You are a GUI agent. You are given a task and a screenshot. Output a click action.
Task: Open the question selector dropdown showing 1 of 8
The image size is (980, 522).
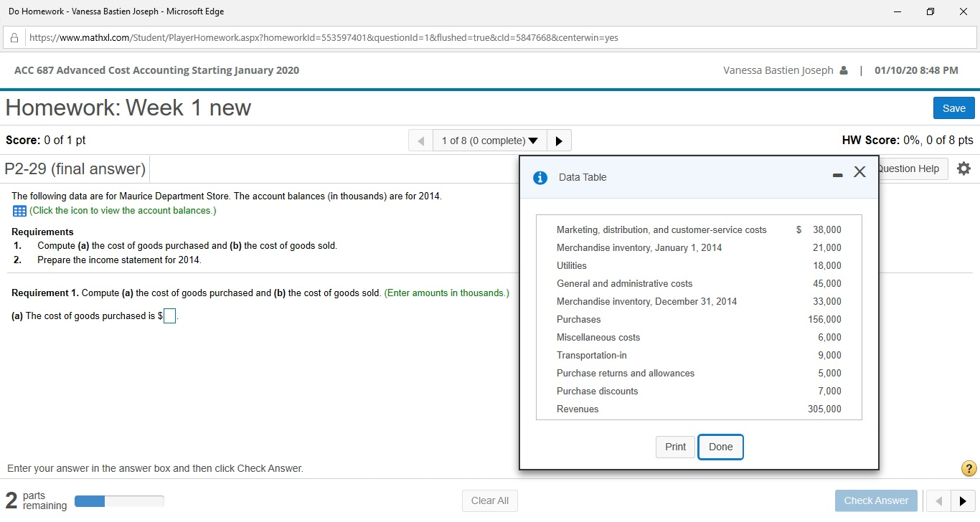pyautogui.click(x=489, y=140)
